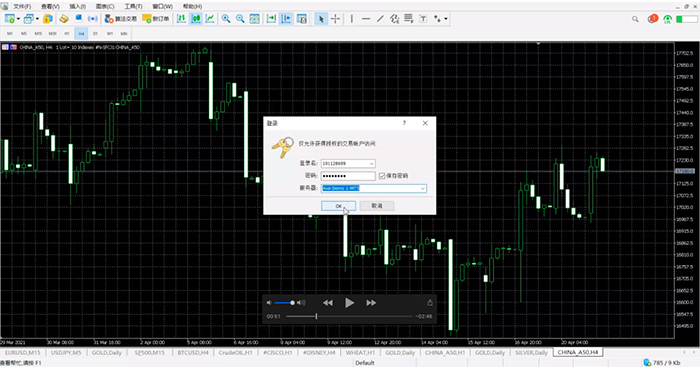Viewport: 700px width, 367px height.
Task: Select the horizontal line tool
Action: pyautogui.click(x=366, y=19)
